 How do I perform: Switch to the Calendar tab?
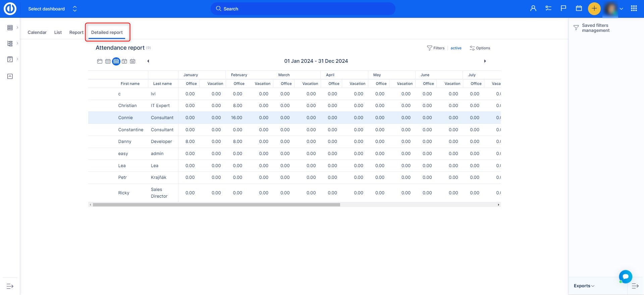37,33
